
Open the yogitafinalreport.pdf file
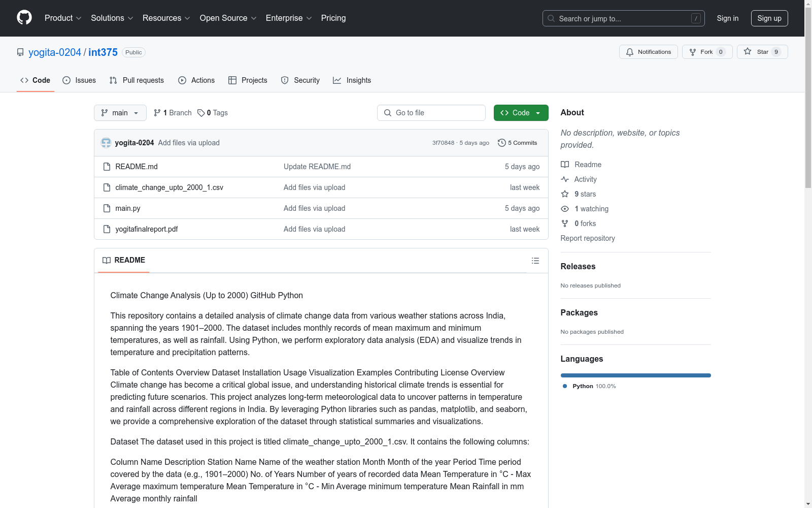(147, 229)
